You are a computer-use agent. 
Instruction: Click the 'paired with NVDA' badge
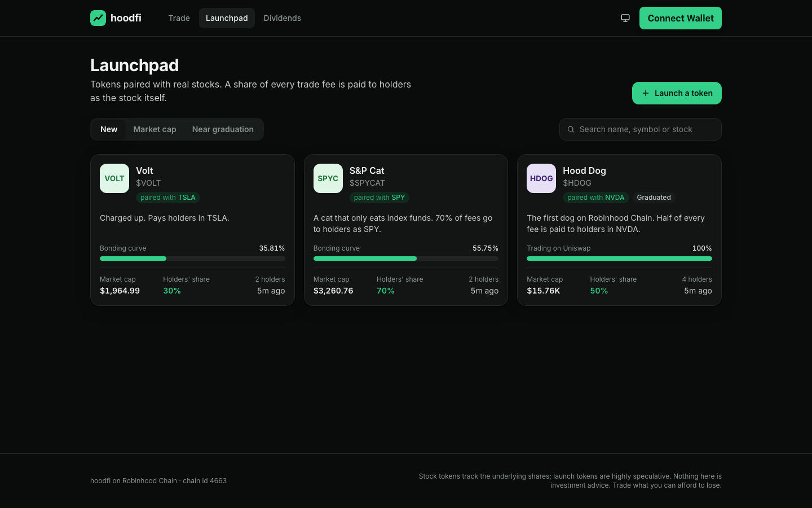click(596, 198)
